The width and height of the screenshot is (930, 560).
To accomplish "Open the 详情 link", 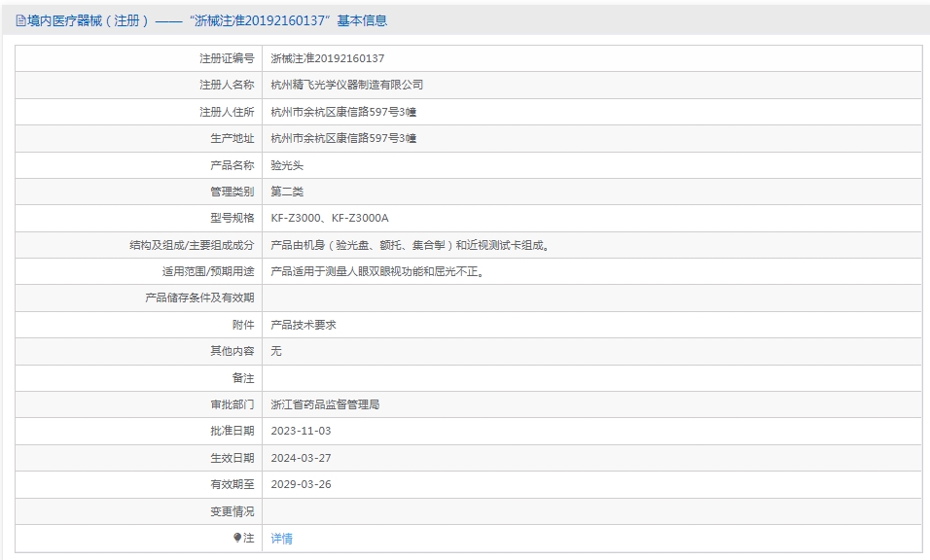I will click(281, 538).
